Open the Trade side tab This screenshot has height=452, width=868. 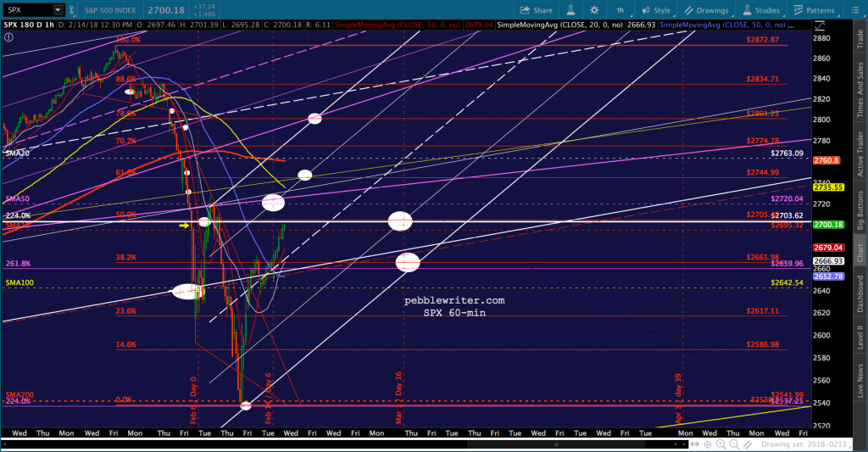click(860, 39)
